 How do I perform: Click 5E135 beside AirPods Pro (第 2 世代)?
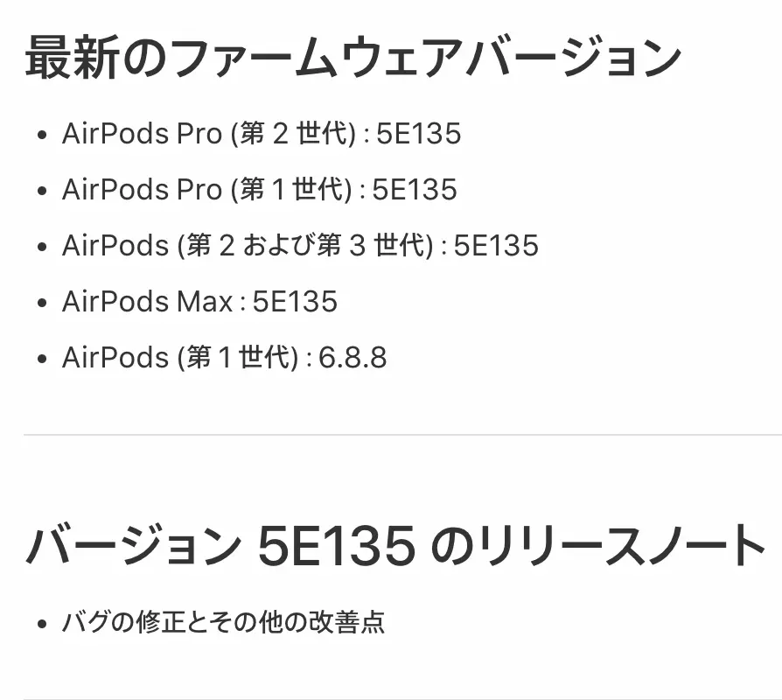click(419, 134)
